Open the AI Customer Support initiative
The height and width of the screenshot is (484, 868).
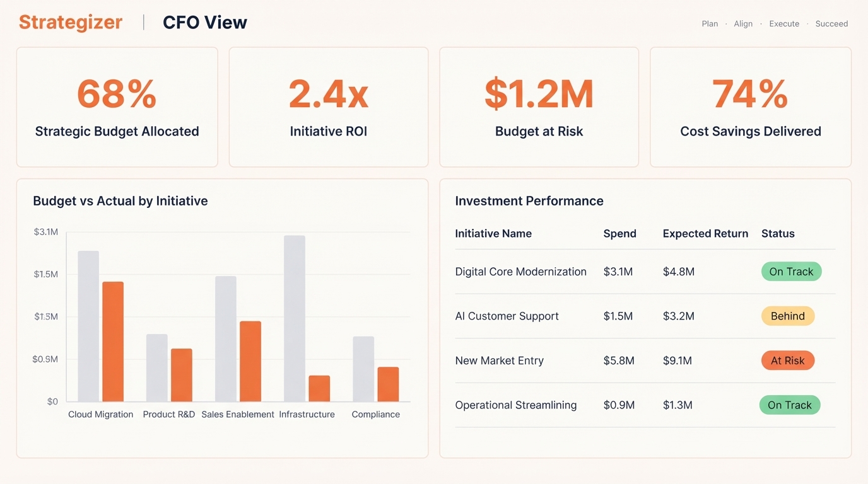[507, 316]
